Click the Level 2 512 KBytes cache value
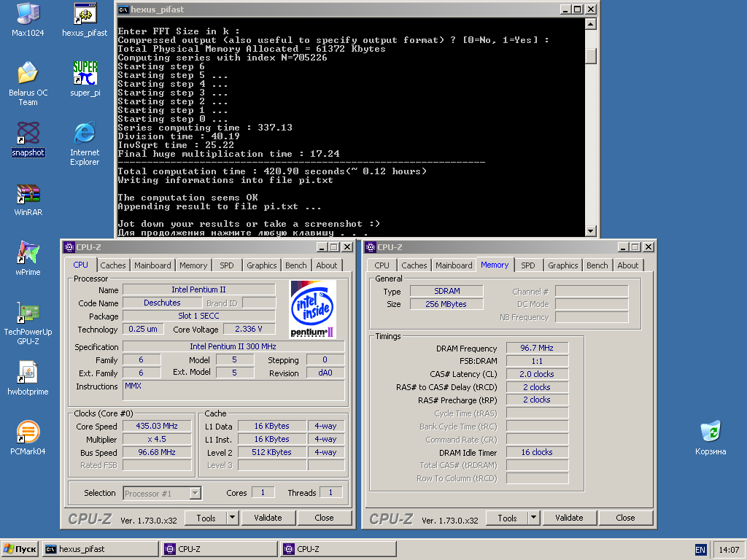Viewport: 747px width, 560px height. (x=271, y=452)
